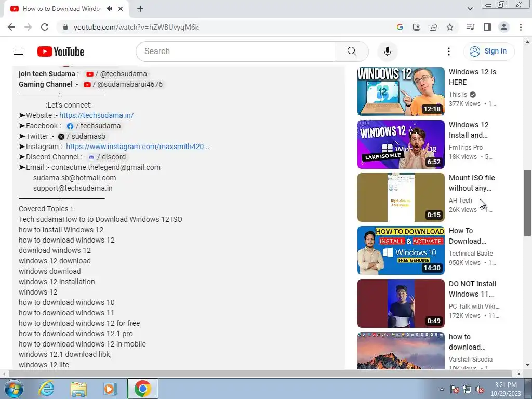Open the techsudama.in website link
This screenshot has height=399, width=532.
click(96, 115)
